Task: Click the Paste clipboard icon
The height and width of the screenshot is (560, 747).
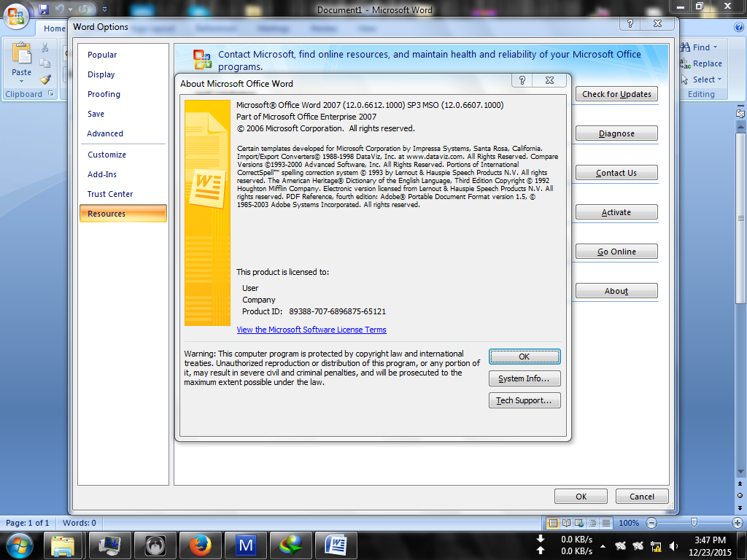Action: pyautogui.click(x=21, y=53)
